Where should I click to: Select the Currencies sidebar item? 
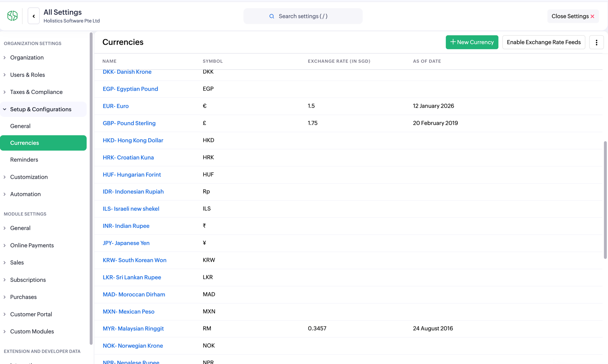(x=43, y=143)
